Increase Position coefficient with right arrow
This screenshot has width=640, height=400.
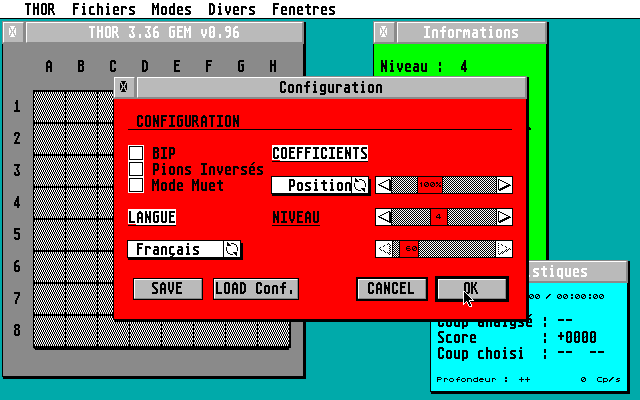pos(504,185)
